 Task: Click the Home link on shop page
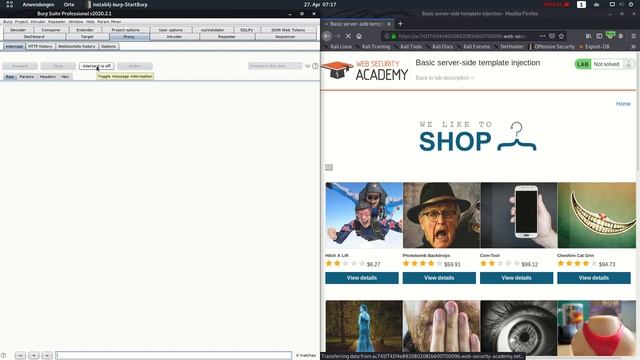click(x=623, y=104)
